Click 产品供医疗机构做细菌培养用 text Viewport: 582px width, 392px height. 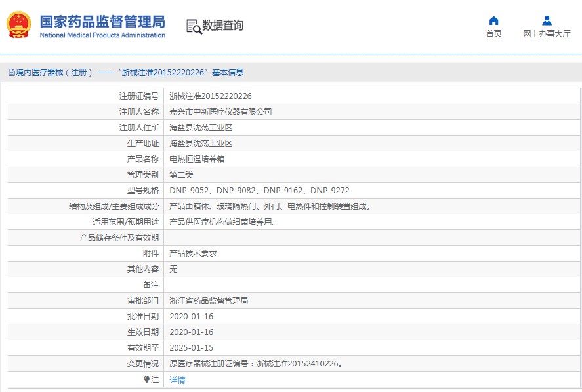pos(222,222)
